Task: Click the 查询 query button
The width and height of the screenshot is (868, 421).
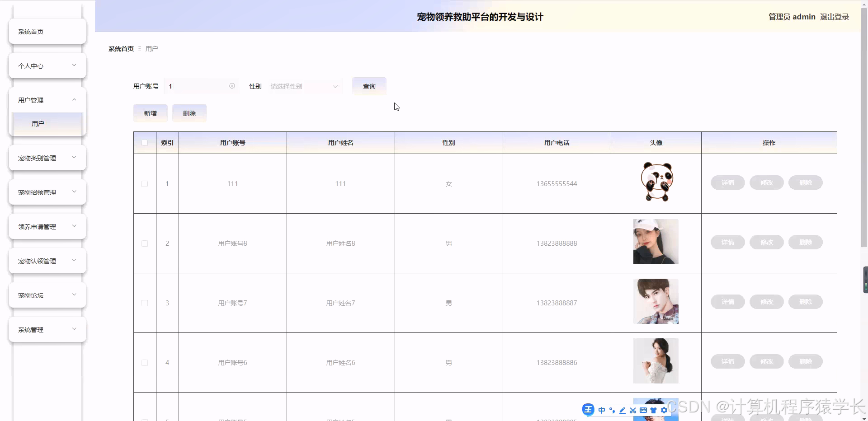Action: [x=369, y=86]
